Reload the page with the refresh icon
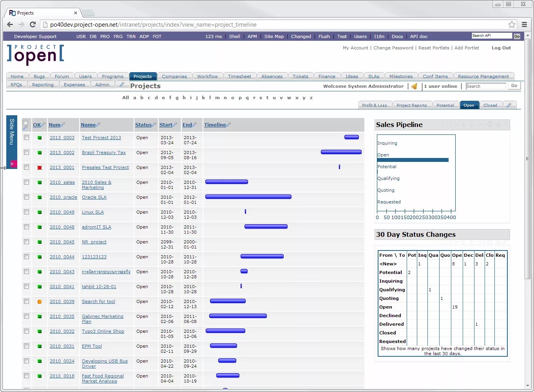Screen dimensions: 534x392 (33, 25)
